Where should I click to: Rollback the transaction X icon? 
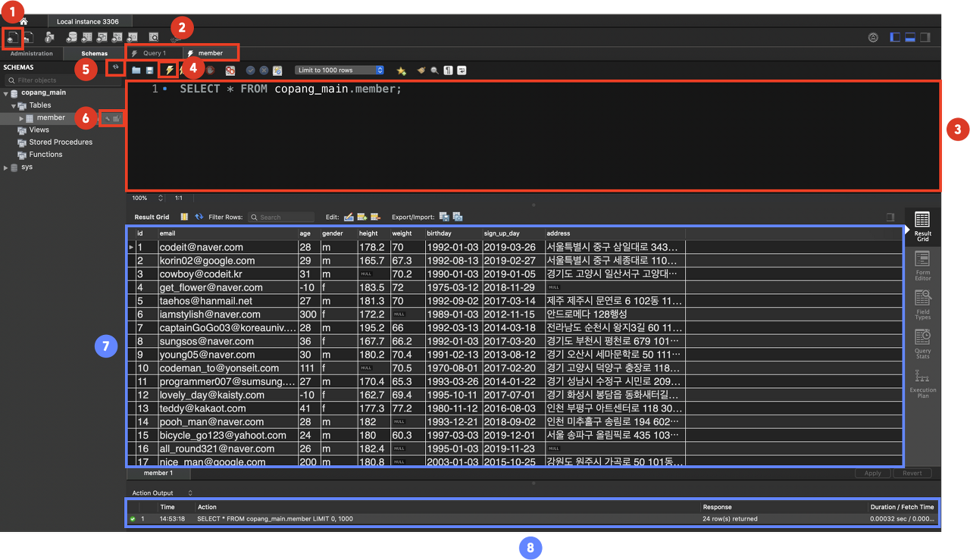(x=264, y=70)
